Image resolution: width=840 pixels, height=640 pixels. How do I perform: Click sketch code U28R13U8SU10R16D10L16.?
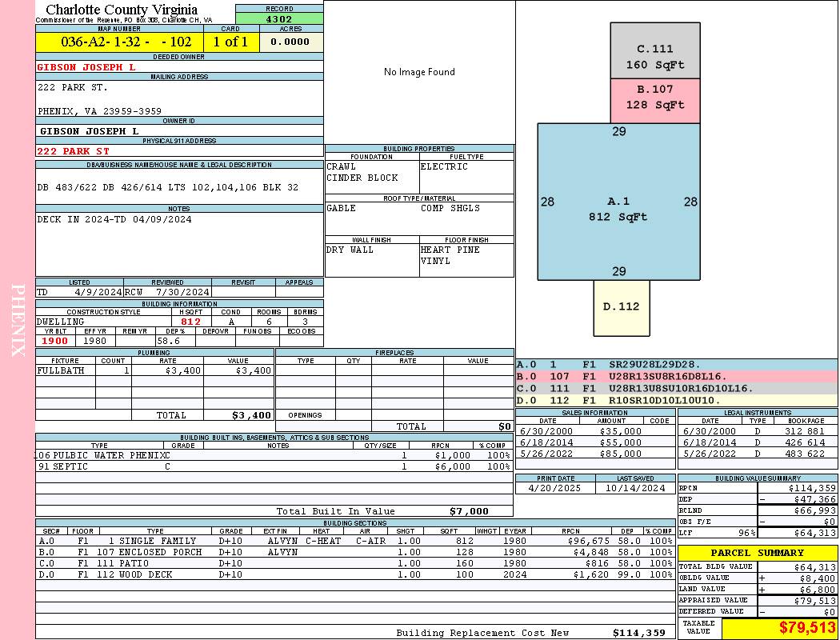(x=681, y=388)
